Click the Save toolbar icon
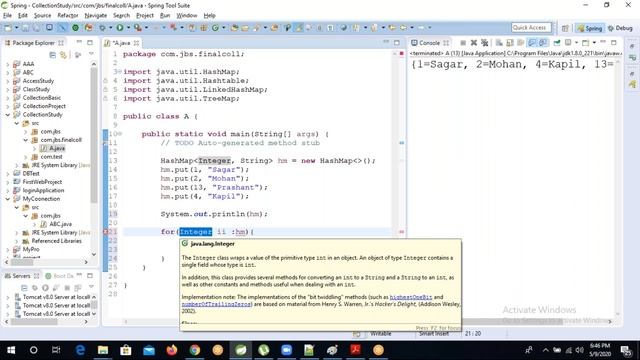 (x=25, y=28)
